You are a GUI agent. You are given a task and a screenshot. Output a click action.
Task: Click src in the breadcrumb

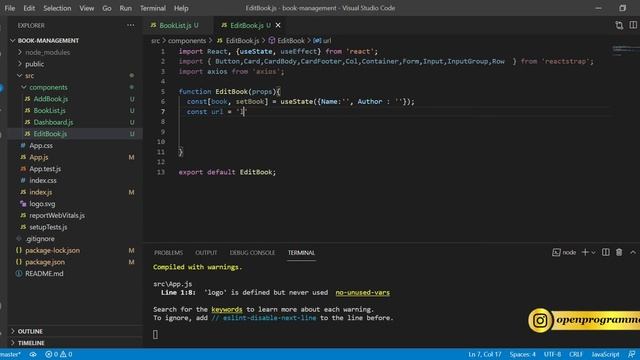[x=156, y=40]
